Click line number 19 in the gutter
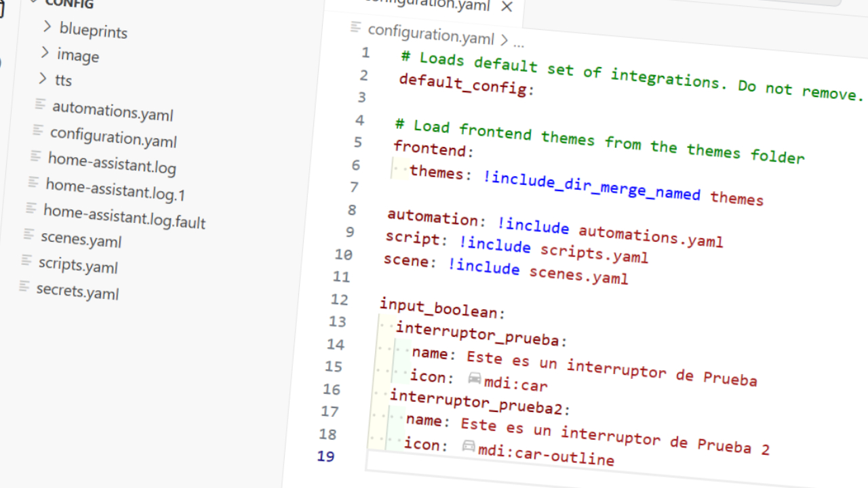 click(x=325, y=457)
